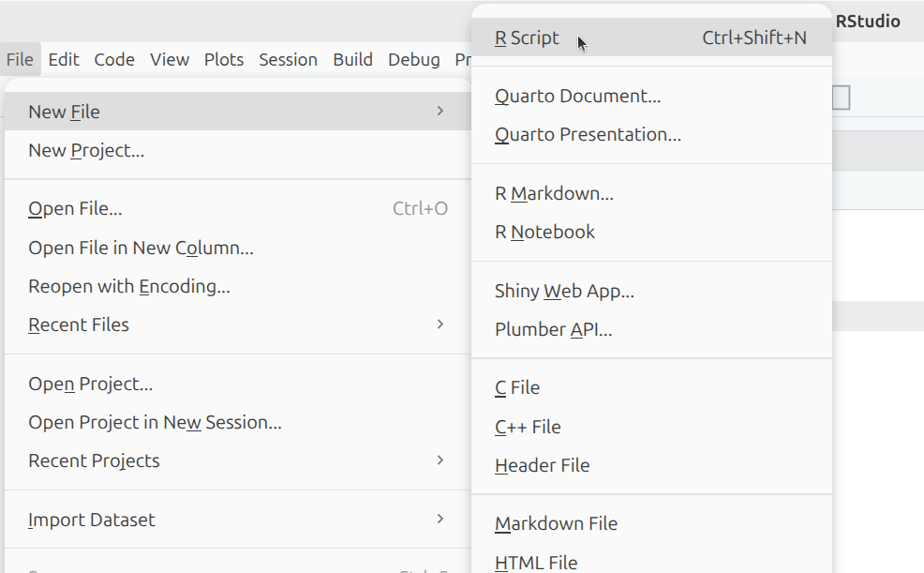
Task: Create a new Shiny Web App...
Action: tap(651, 291)
